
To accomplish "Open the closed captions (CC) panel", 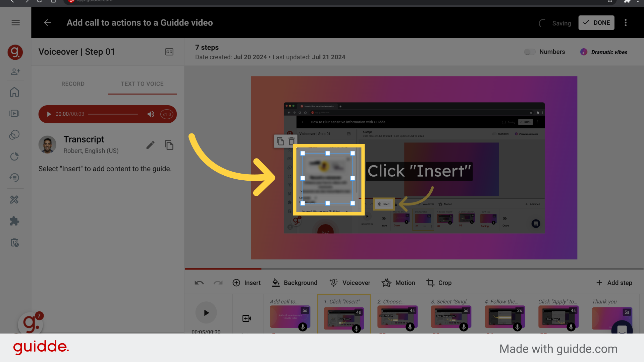I will [x=169, y=52].
